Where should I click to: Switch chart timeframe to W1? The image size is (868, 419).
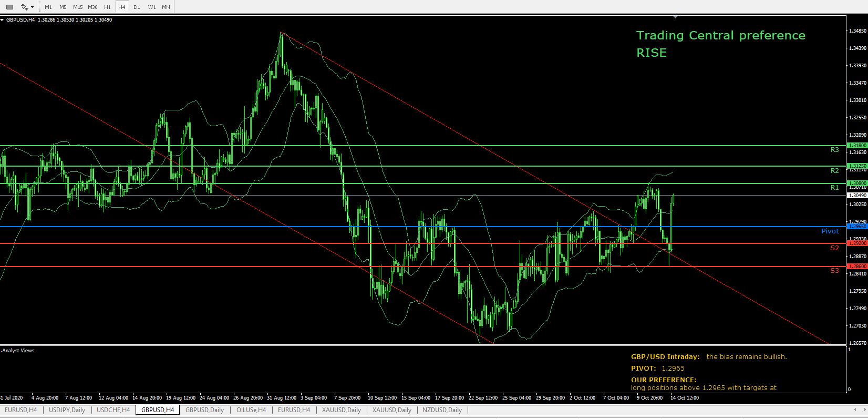[x=151, y=7]
